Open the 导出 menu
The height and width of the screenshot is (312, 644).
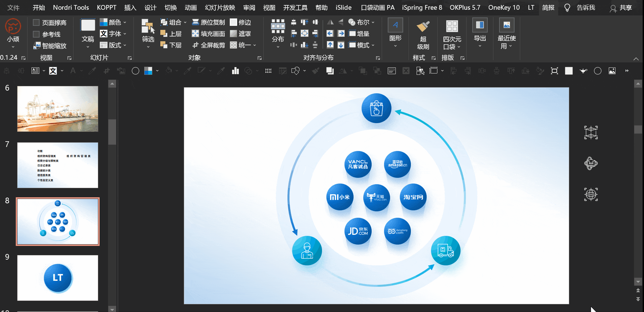point(480,33)
